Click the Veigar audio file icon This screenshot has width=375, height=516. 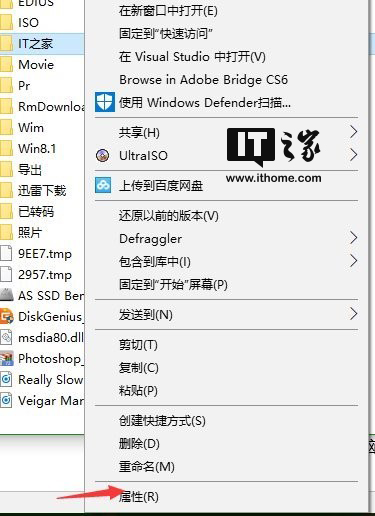click(x=6, y=400)
